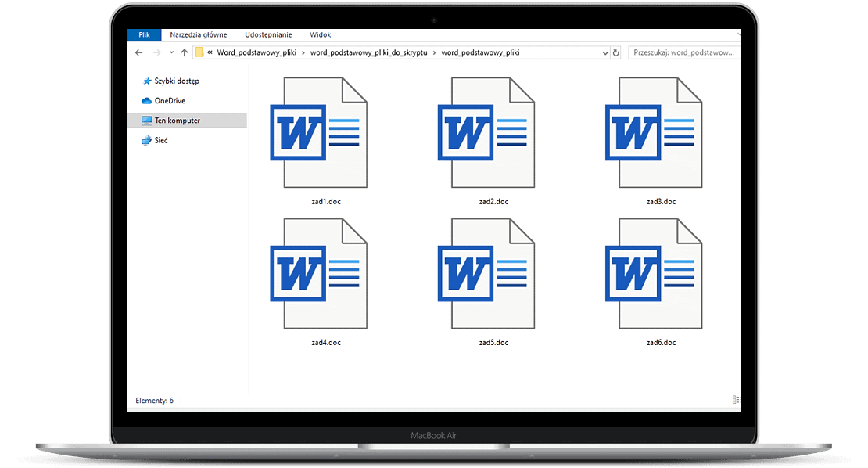The height and width of the screenshot is (468, 868).
Task: Open OneDrive in the sidebar
Action: pos(170,100)
